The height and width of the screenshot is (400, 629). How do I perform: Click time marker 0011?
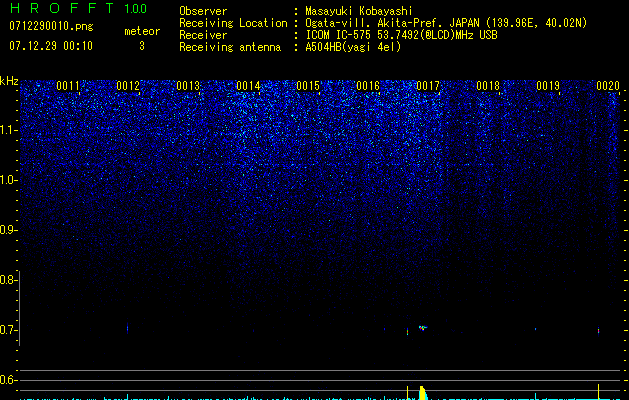click(68, 86)
